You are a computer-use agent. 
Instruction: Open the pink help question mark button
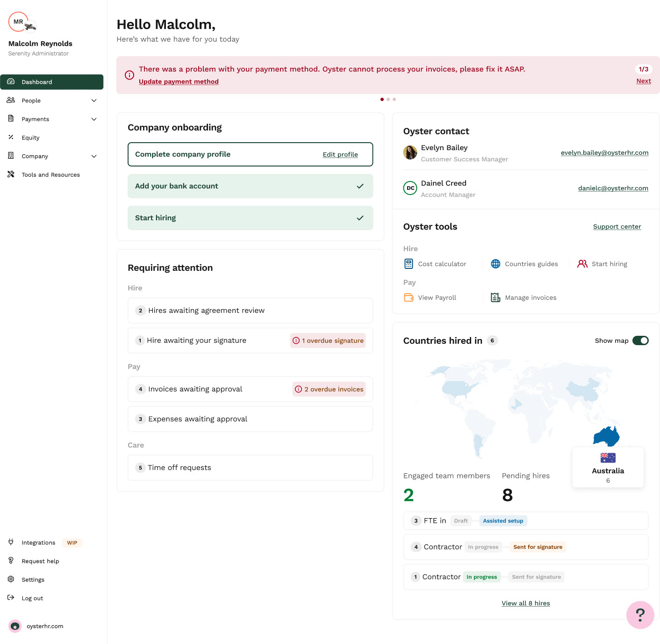tap(640, 615)
